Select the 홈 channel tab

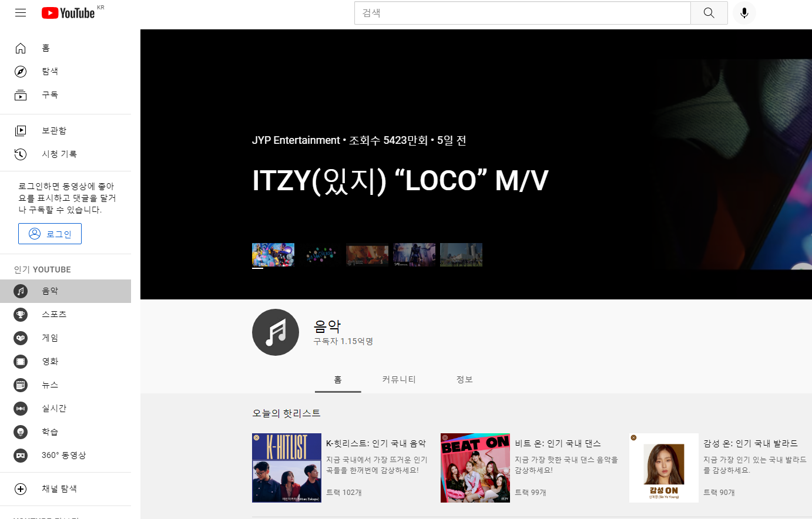tap(338, 380)
